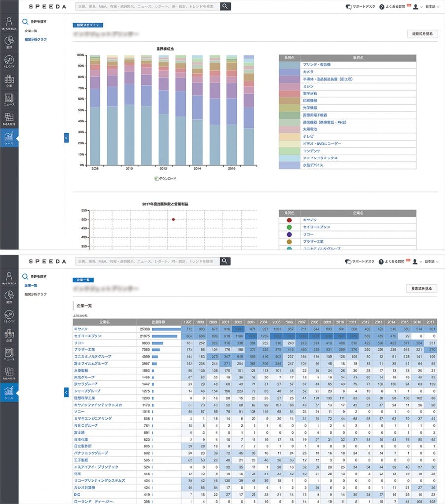Viewport: 445px width, 504px height.
Task: Open カメラ industry link in legend
Action: click(x=308, y=72)
